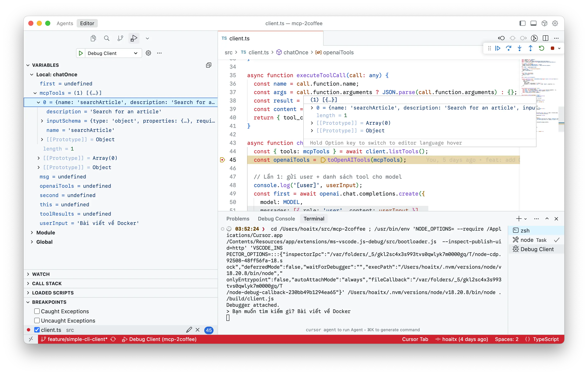The image size is (588, 375).
Task: Click the debug Step Over icon
Action: click(x=509, y=48)
